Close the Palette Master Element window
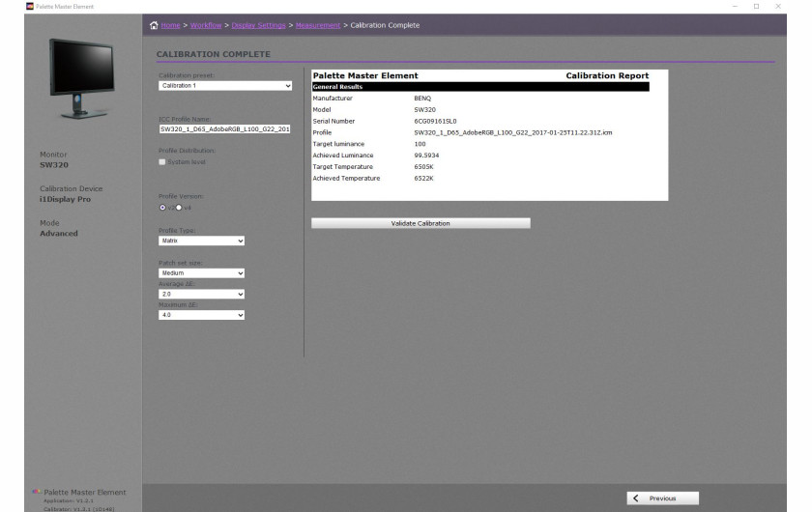Screen dimensions: 812x512 point(778,6)
